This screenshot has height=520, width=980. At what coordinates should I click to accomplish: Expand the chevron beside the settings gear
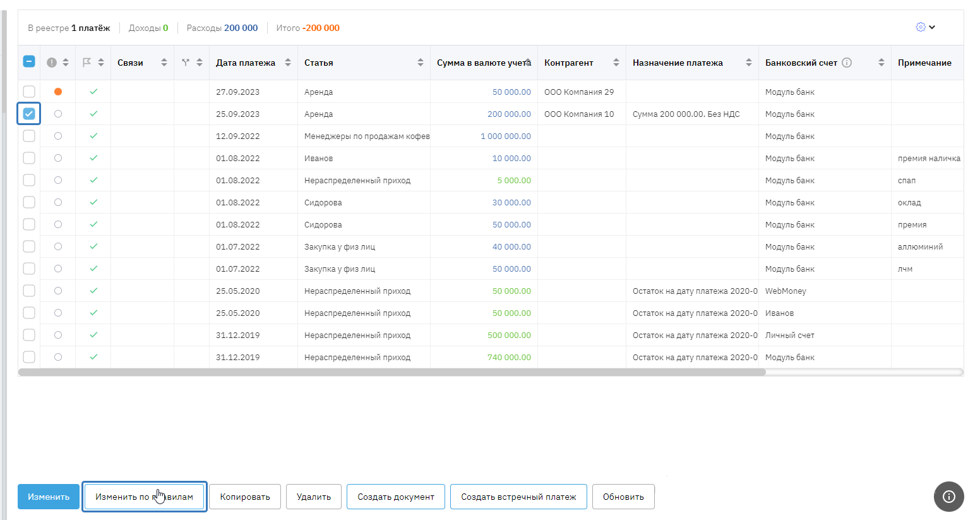point(932,27)
